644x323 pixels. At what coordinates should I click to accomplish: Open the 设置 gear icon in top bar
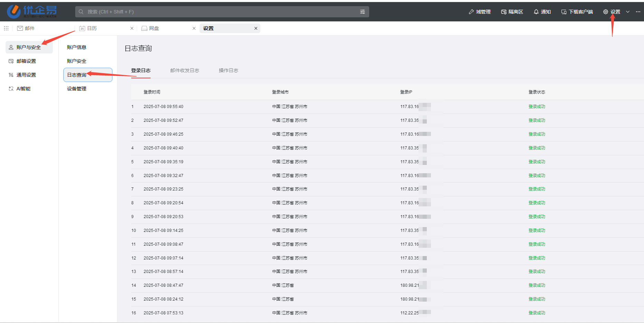[605, 11]
